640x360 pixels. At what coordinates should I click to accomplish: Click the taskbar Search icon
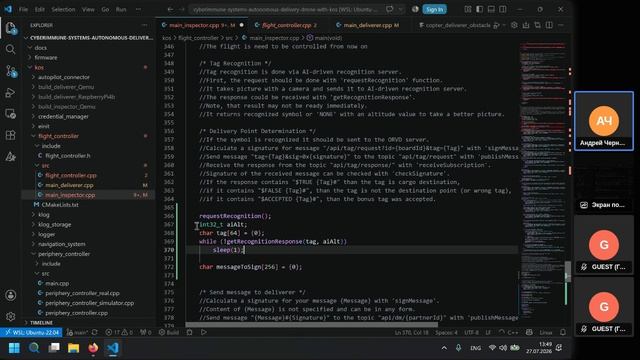click(x=34, y=348)
